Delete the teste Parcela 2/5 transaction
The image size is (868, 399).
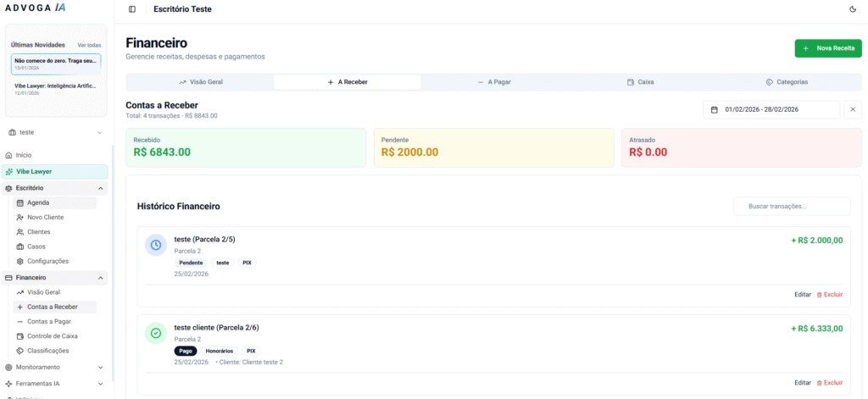829,295
